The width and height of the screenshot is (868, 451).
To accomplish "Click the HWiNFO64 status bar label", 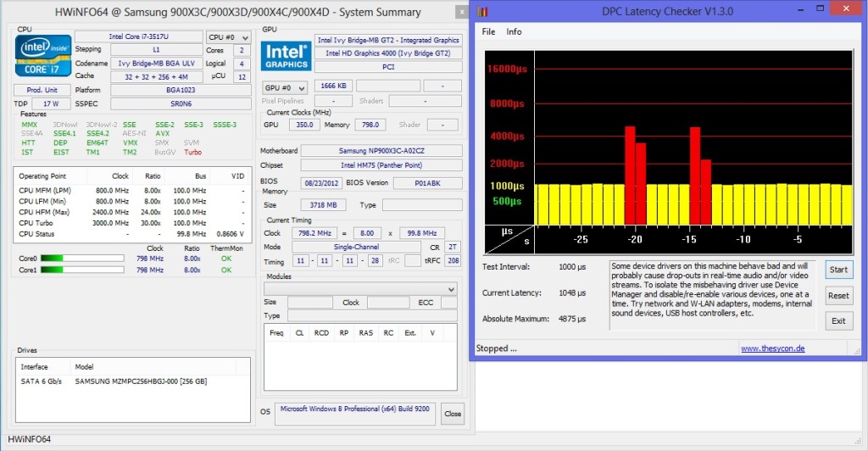I will click(30, 439).
